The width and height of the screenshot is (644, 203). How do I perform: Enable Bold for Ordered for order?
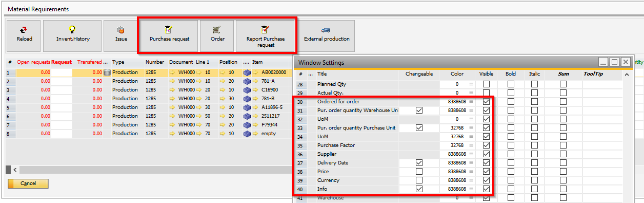pyautogui.click(x=511, y=102)
